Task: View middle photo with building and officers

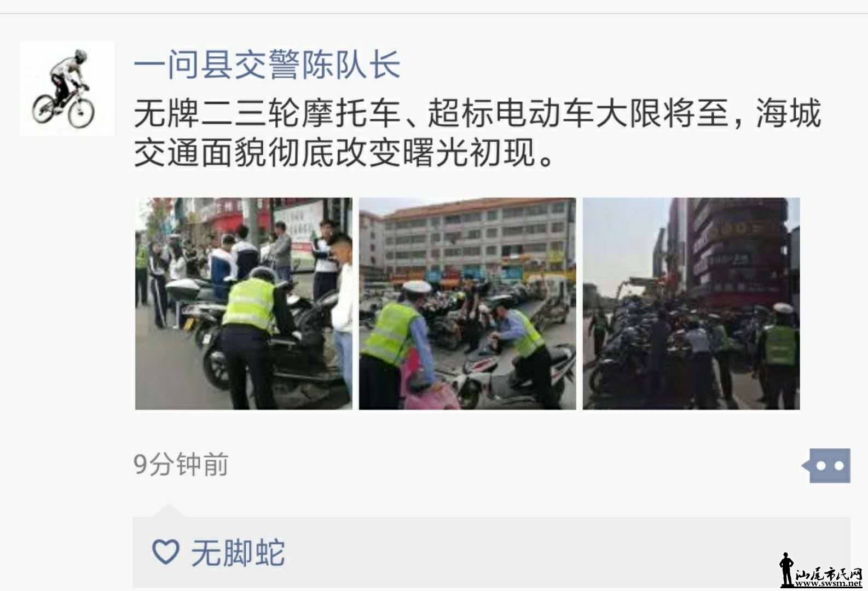Action: (x=467, y=304)
